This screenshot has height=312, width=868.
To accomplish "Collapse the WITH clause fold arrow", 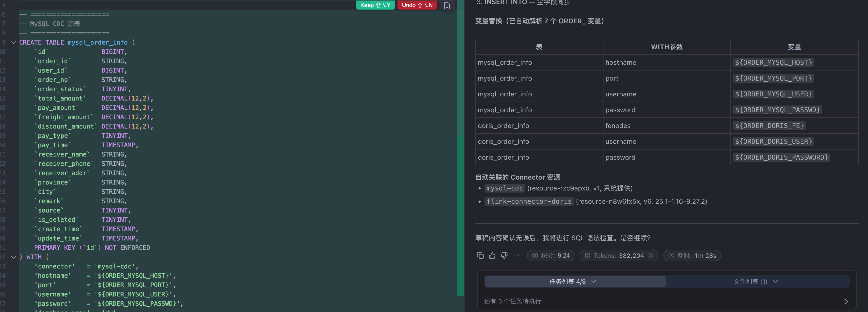I will 13,257.
